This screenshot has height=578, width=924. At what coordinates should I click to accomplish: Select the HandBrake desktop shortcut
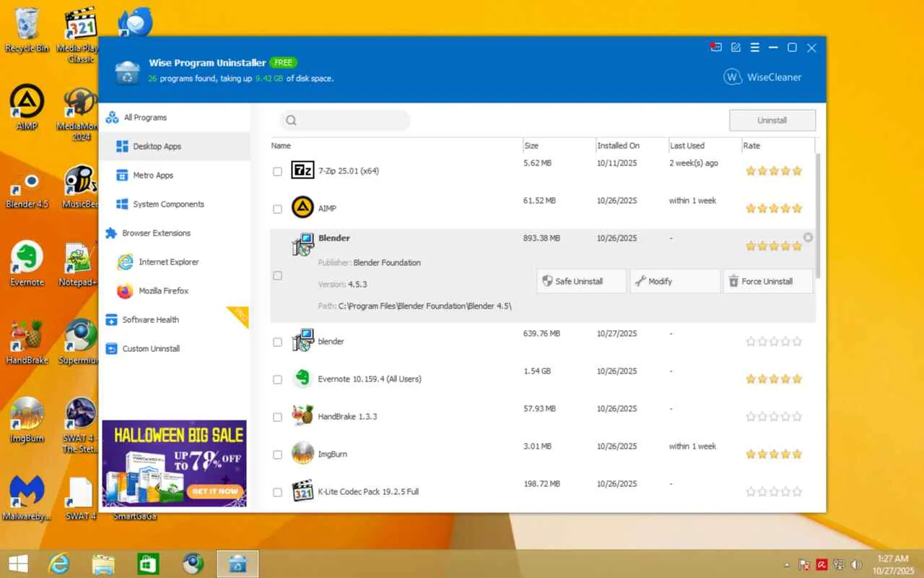click(27, 342)
